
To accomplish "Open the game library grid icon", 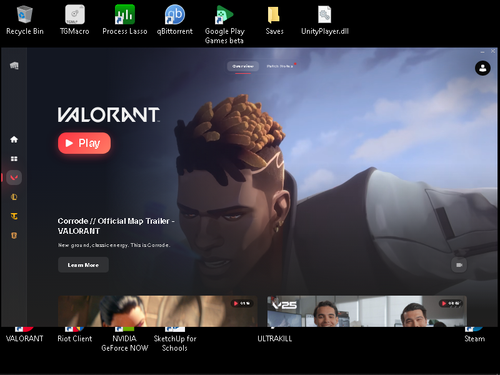I will pos(14,159).
